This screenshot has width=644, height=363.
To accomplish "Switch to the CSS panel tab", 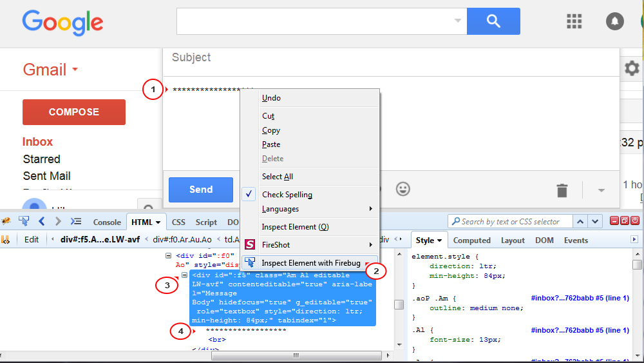I will [178, 222].
